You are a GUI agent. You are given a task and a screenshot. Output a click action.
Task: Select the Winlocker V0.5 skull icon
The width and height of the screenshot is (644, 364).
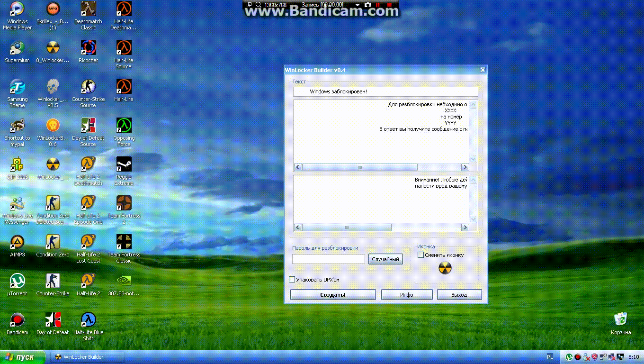point(53,93)
